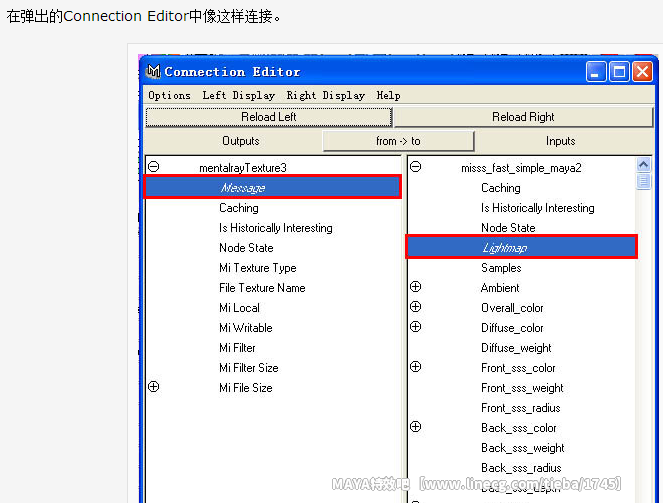Viewport: 663px width, 503px height.
Task: Select the Back_sss_color attribute label
Action: click(x=518, y=428)
